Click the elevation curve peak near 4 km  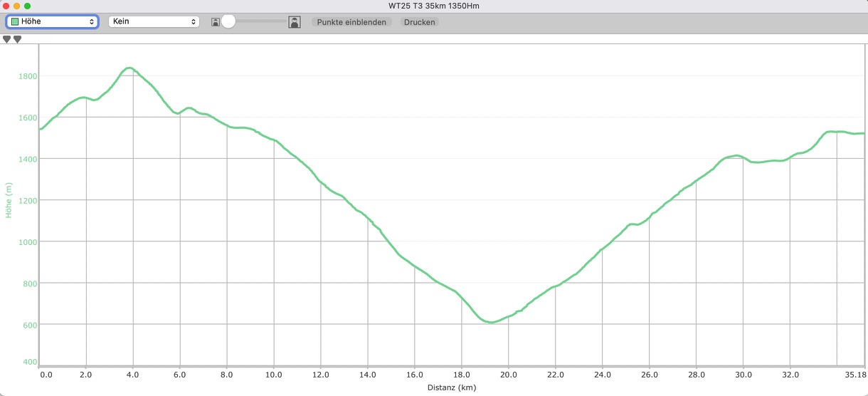click(129, 68)
